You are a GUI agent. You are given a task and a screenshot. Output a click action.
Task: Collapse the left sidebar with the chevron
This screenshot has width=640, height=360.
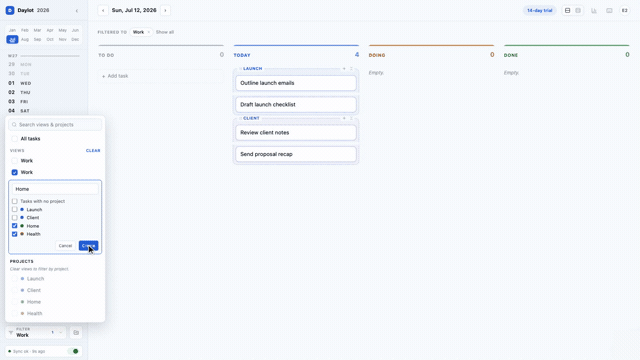77,11
